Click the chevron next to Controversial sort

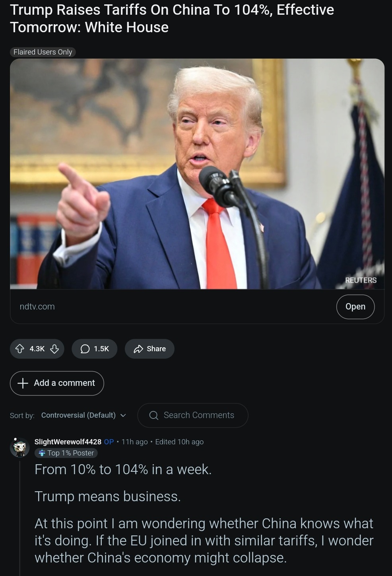(123, 415)
